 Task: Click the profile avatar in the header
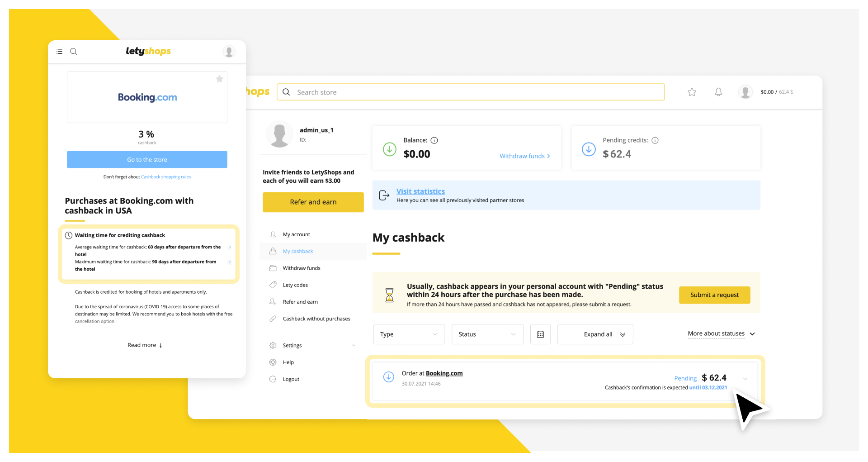(745, 92)
